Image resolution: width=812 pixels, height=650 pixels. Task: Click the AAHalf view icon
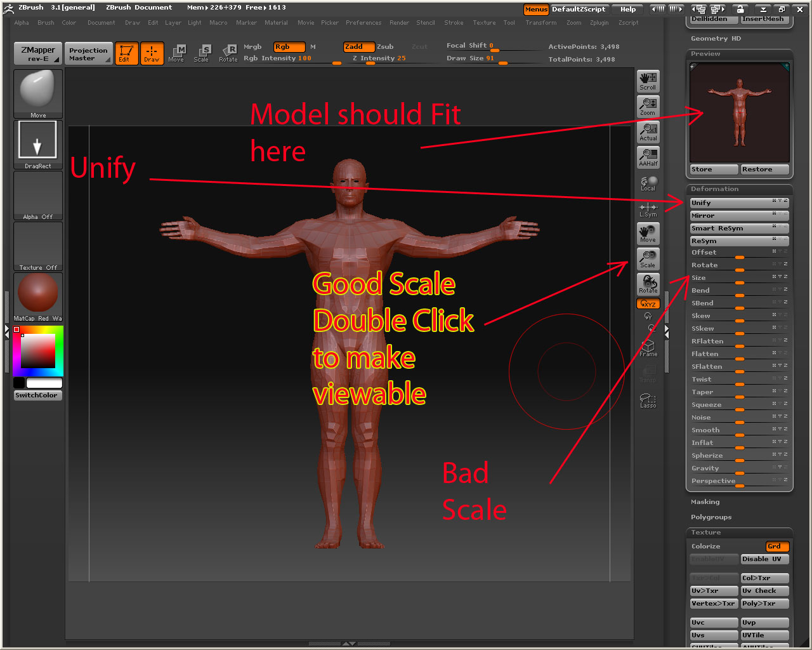[648, 157]
